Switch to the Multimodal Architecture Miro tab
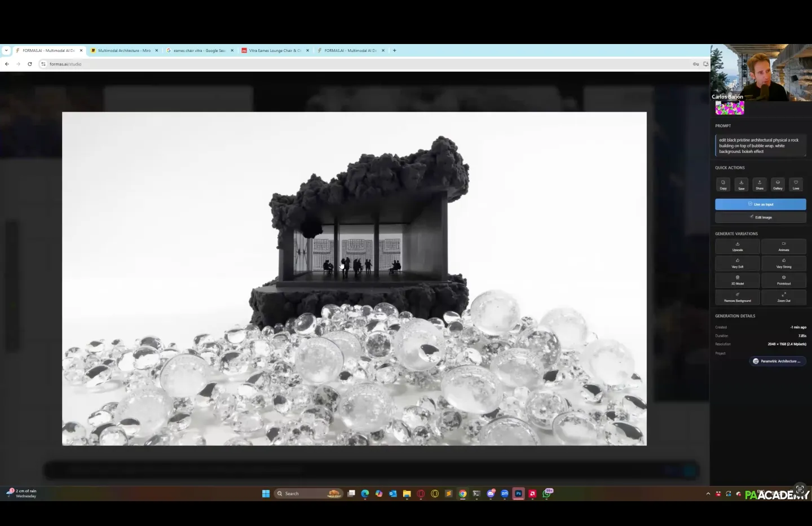The width and height of the screenshot is (812, 526). coord(124,50)
